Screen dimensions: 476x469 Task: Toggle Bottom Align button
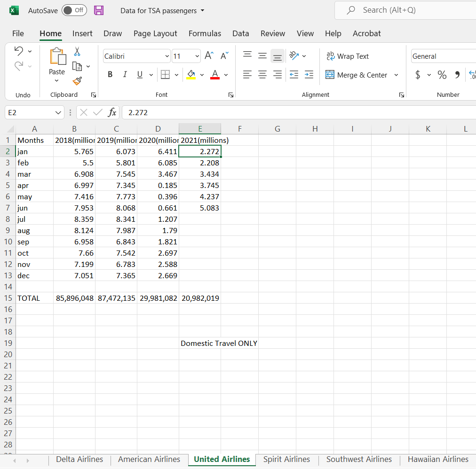pos(277,56)
